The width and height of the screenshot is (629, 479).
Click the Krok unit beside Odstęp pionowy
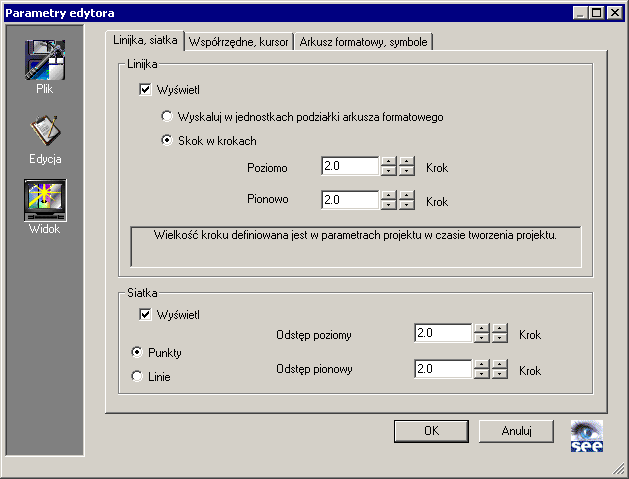(530, 371)
